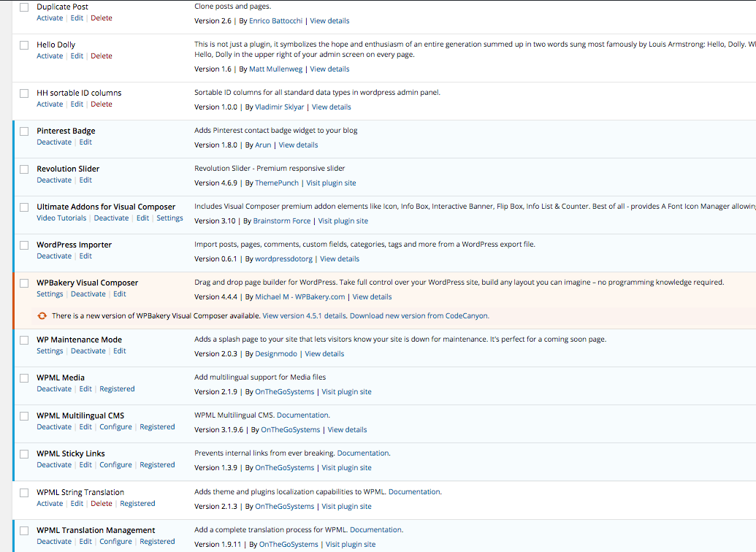Select Revolution Slider checkbox

pyautogui.click(x=24, y=169)
